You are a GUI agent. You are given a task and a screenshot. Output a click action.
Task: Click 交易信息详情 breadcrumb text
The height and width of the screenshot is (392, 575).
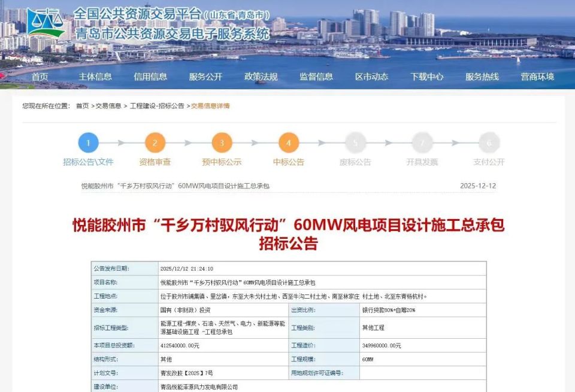[210, 106]
